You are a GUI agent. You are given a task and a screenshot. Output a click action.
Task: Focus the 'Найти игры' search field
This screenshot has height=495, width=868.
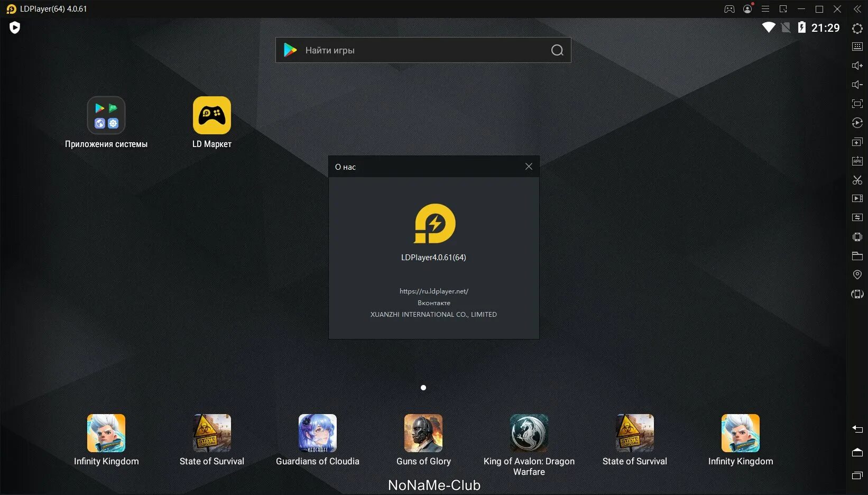[x=423, y=50]
